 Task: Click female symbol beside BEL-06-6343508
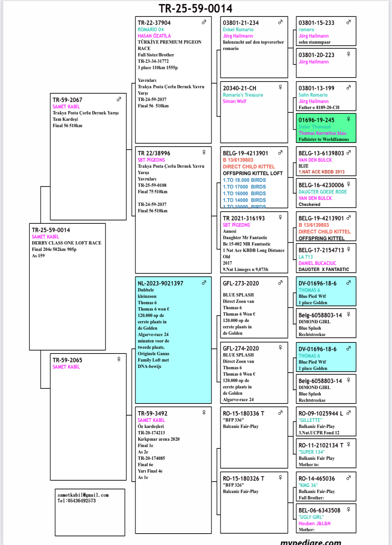[348, 509]
